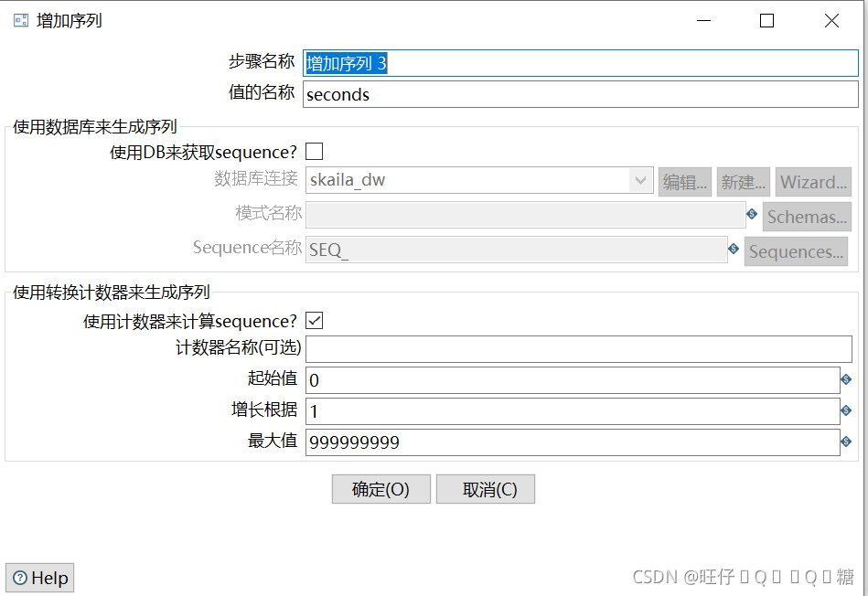Screen dimensions: 868x596
Task: Click the variable icon beside 模式名称 field
Action: point(752,214)
